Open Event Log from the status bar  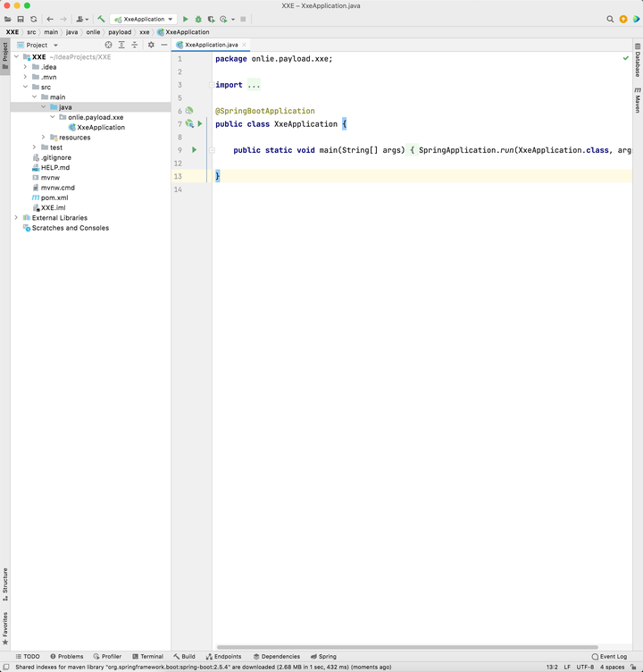click(609, 657)
